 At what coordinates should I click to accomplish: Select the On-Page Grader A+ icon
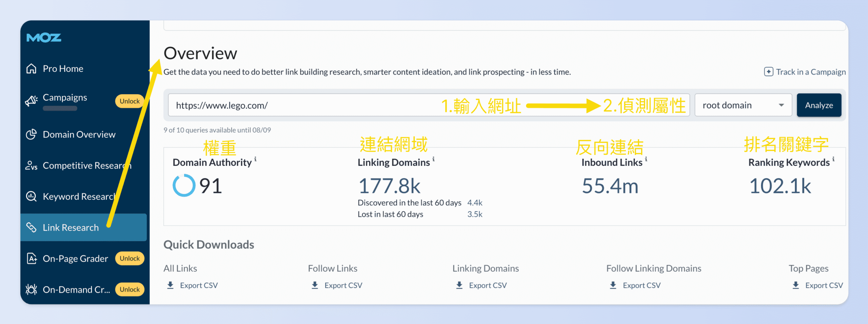(x=31, y=258)
